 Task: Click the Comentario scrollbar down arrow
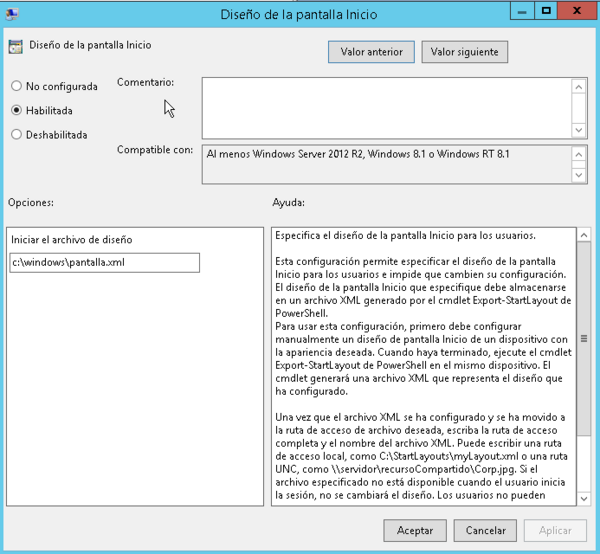tap(579, 127)
